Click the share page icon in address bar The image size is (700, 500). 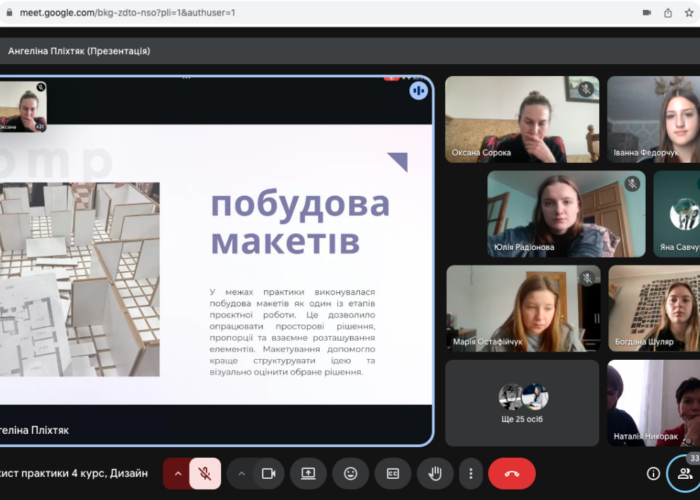(668, 12)
